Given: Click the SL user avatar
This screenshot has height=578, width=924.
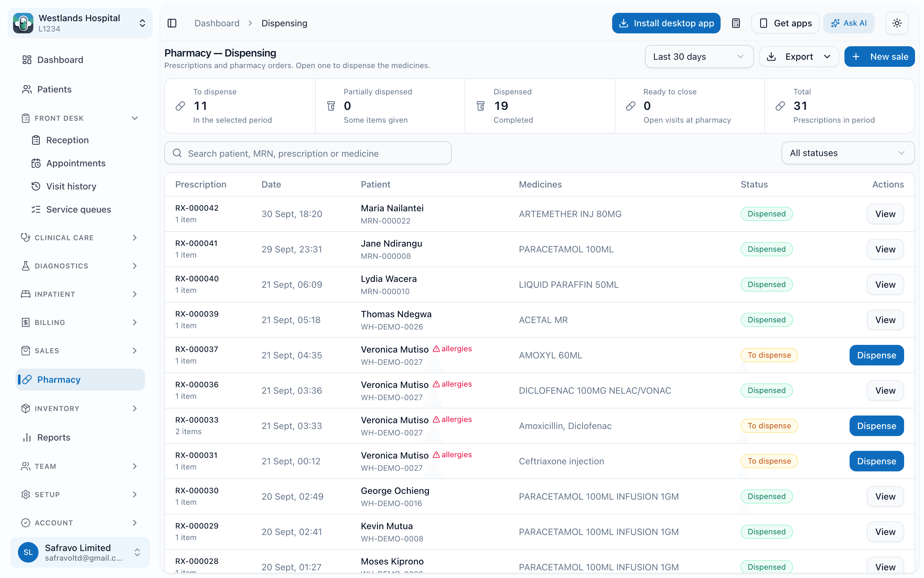Looking at the screenshot, I should click(28, 552).
